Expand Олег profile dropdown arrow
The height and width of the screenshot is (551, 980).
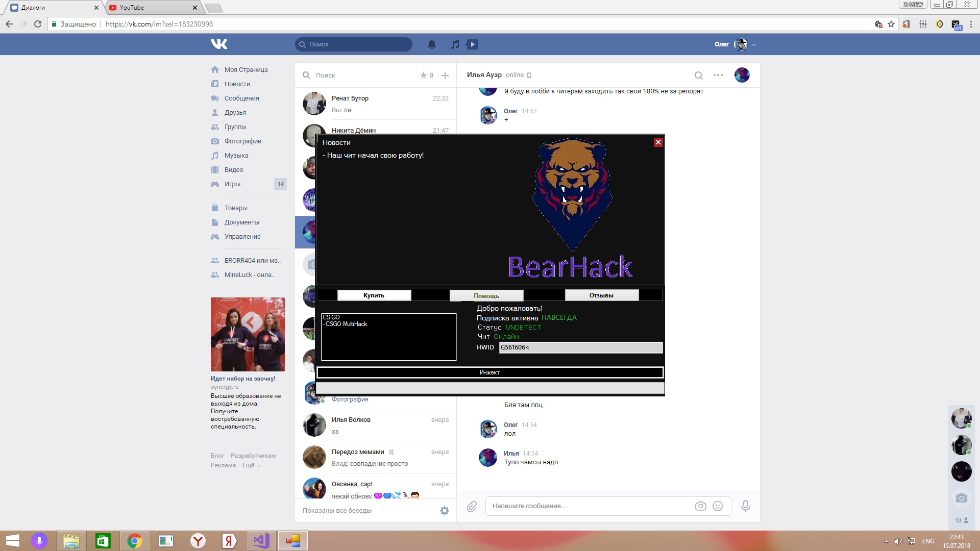(x=754, y=45)
